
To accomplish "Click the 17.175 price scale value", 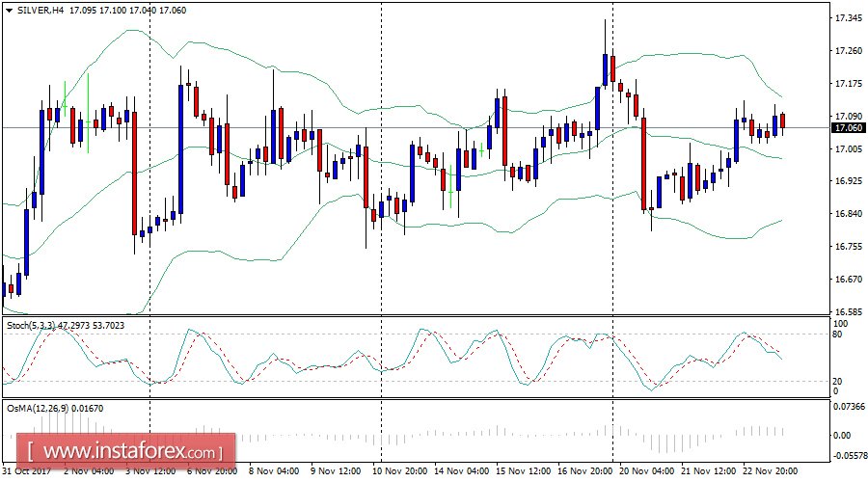I will [x=848, y=84].
